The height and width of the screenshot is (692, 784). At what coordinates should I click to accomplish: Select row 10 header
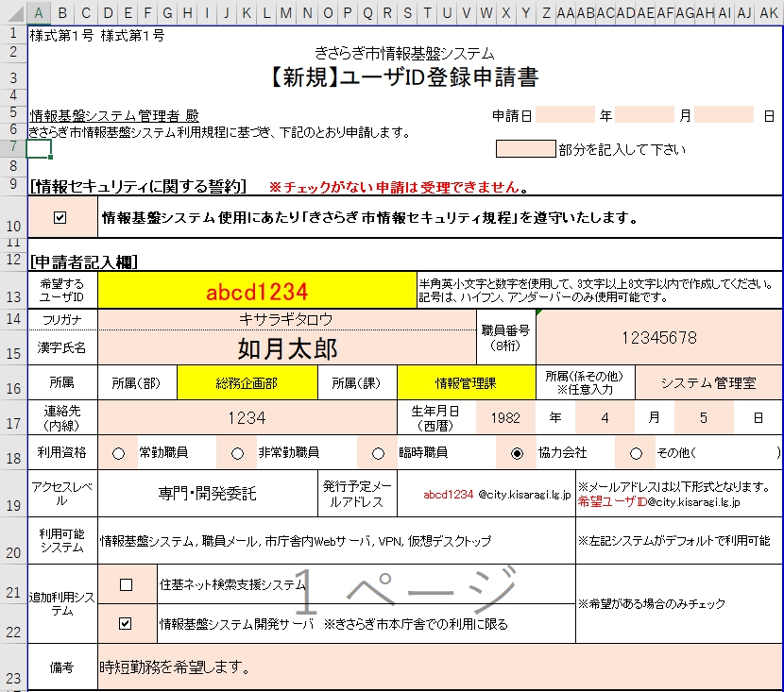pos(13,217)
